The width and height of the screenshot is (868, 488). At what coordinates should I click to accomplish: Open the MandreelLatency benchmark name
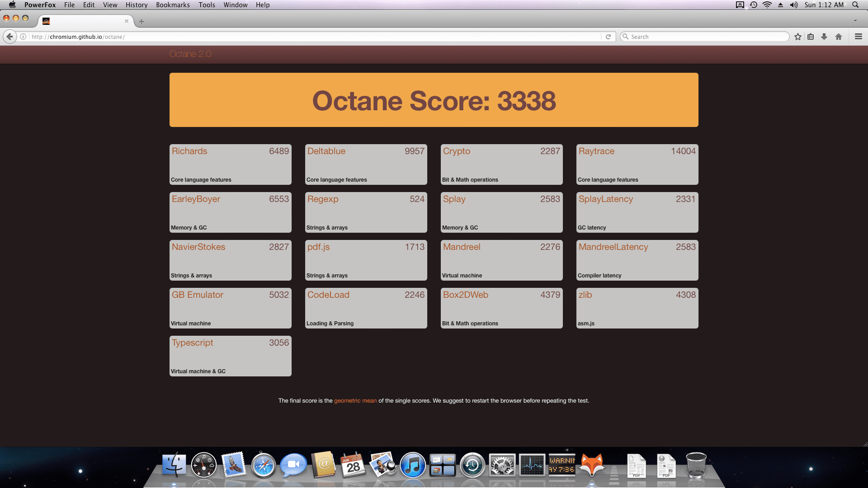[613, 247]
